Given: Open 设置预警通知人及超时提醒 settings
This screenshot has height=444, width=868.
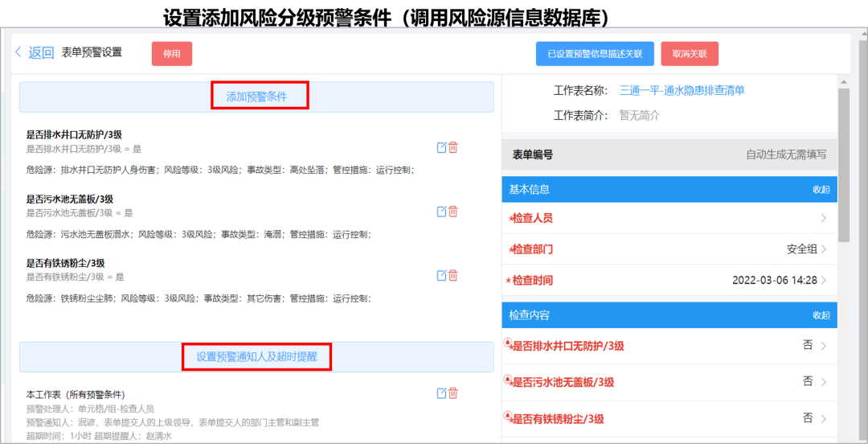Looking at the screenshot, I should pyautogui.click(x=256, y=356).
